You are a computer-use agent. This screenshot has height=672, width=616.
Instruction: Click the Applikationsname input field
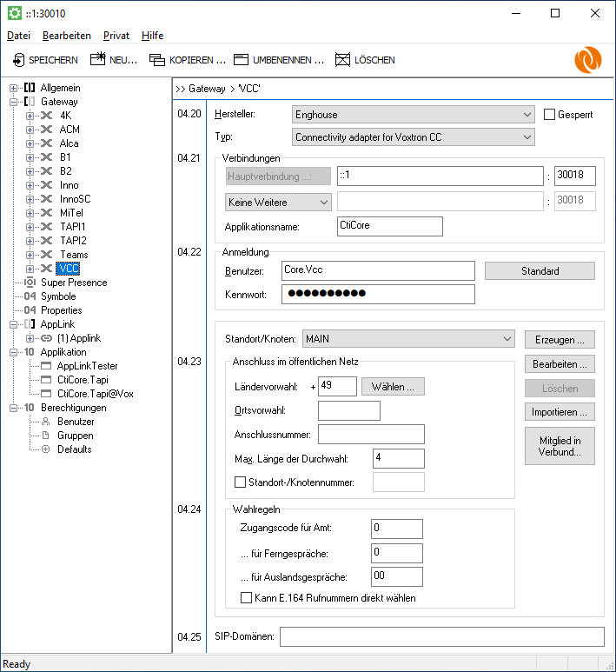tap(389, 227)
